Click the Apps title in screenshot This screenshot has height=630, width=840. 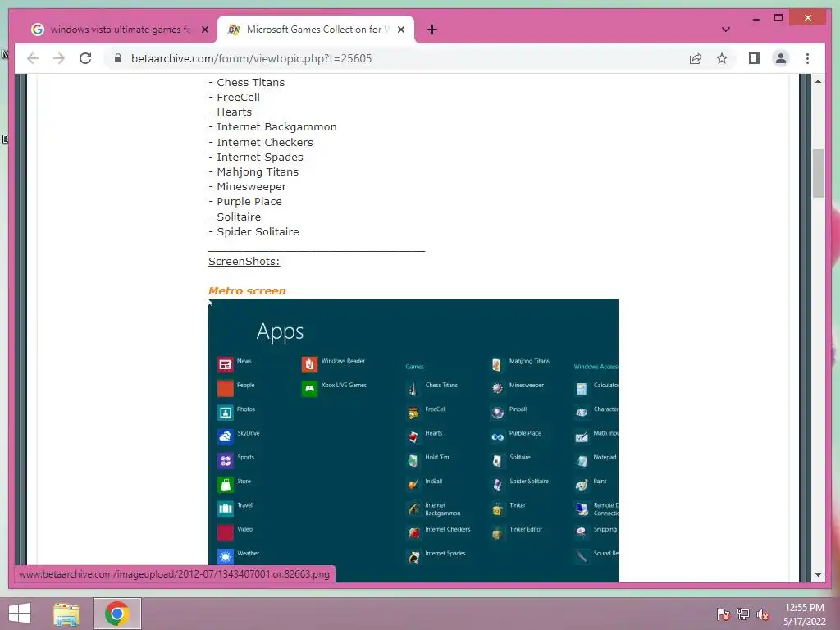280,332
